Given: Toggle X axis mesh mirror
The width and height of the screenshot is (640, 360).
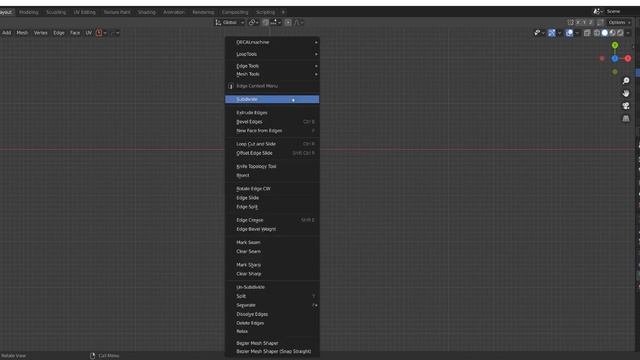Looking at the screenshot, I should [x=578, y=22].
